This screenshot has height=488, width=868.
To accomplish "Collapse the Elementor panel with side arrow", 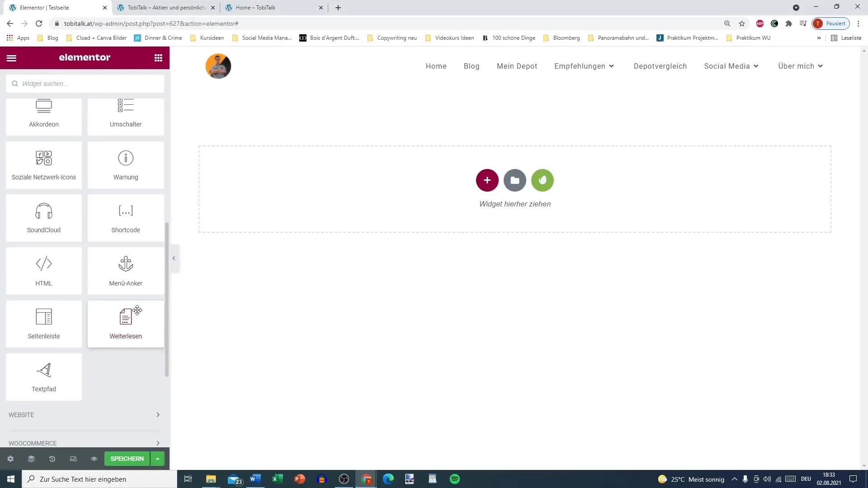I will [x=174, y=258].
